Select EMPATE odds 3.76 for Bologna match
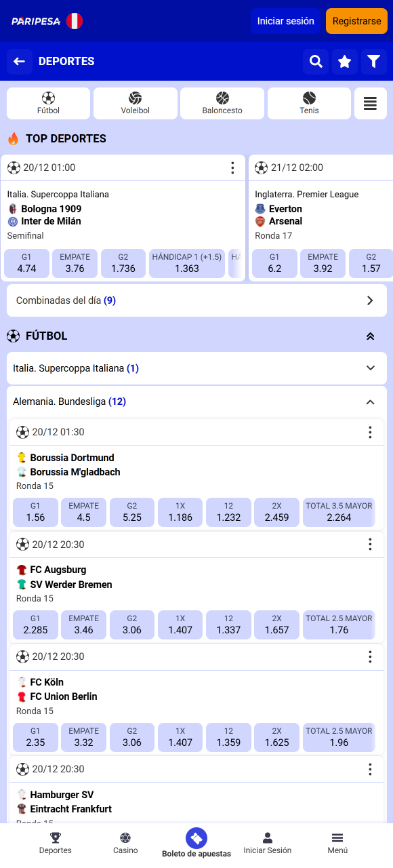 (75, 263)
